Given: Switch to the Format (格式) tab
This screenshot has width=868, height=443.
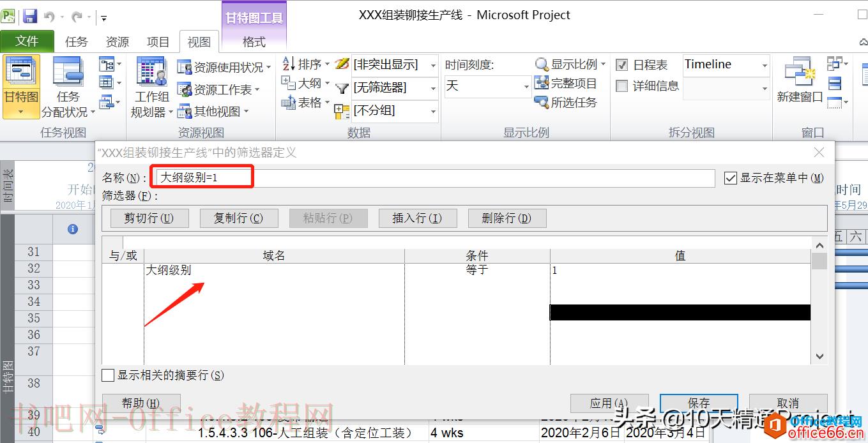Looking at the screenshot, I should (254, 42).
